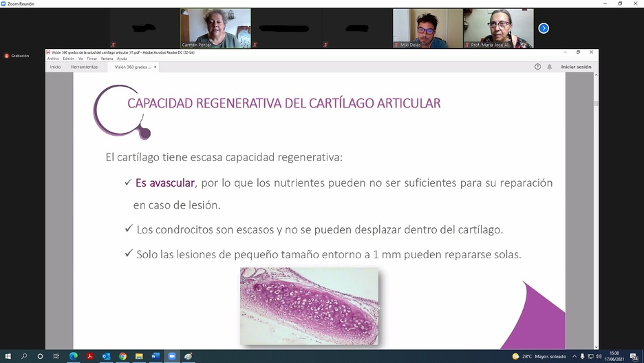Show more participants with the blue arrow
This screenshot has width=644, height=363.
(544, 28)
